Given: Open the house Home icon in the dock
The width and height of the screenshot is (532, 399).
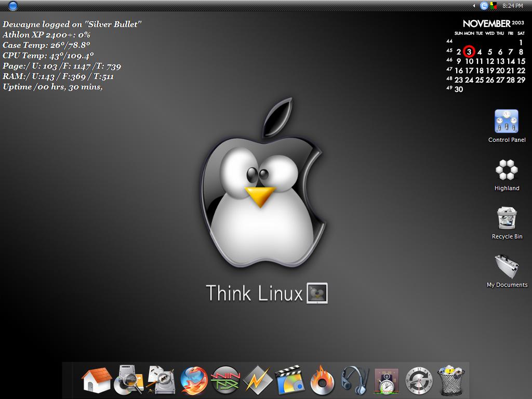Looking at the screenshot, I should click(97, 381).
